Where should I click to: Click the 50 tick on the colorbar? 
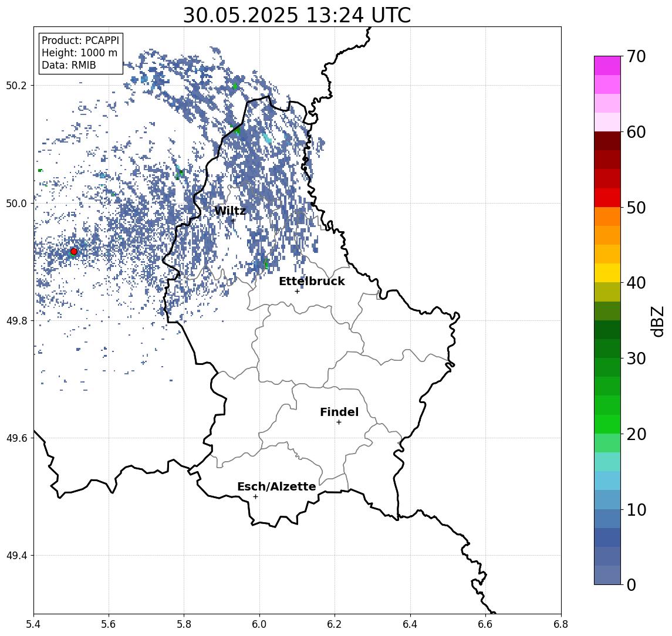[x=636, y=208]
